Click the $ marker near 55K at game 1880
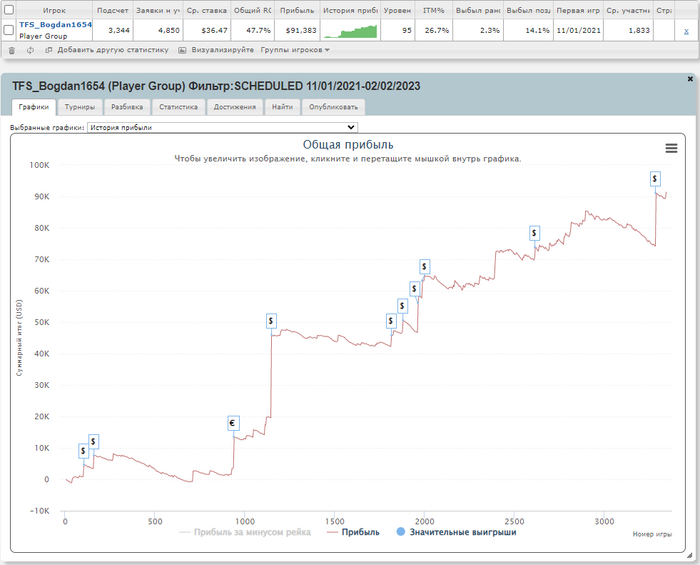Screen dimensions: 700x565 pyautogui.click(x=402, y=306)
